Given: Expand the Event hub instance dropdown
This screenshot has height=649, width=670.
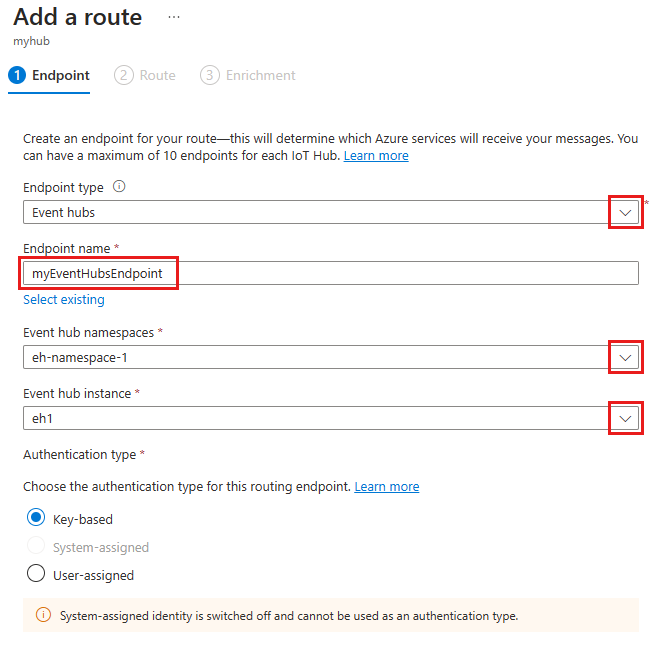Looking at the screenshot, I should click(625, 418).
